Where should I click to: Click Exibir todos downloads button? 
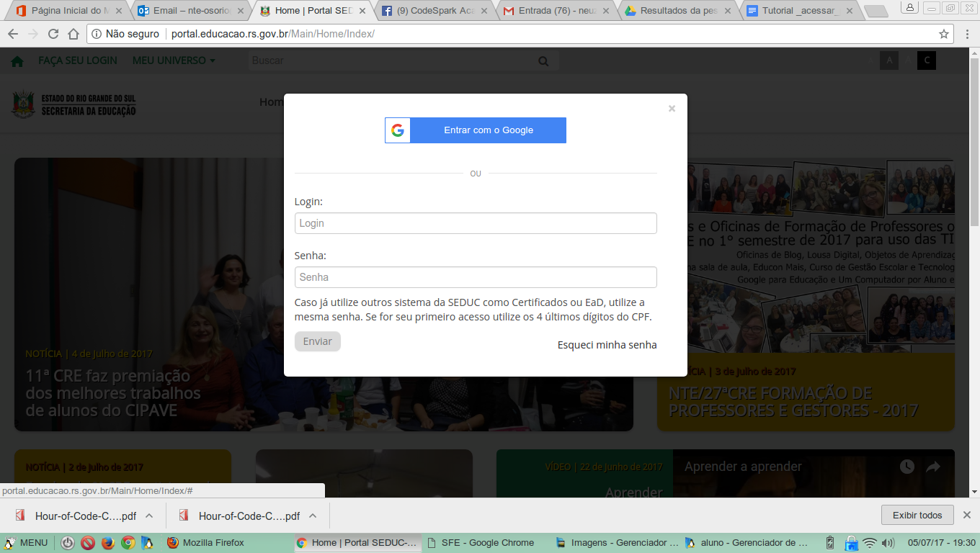[x=917, y=515]
